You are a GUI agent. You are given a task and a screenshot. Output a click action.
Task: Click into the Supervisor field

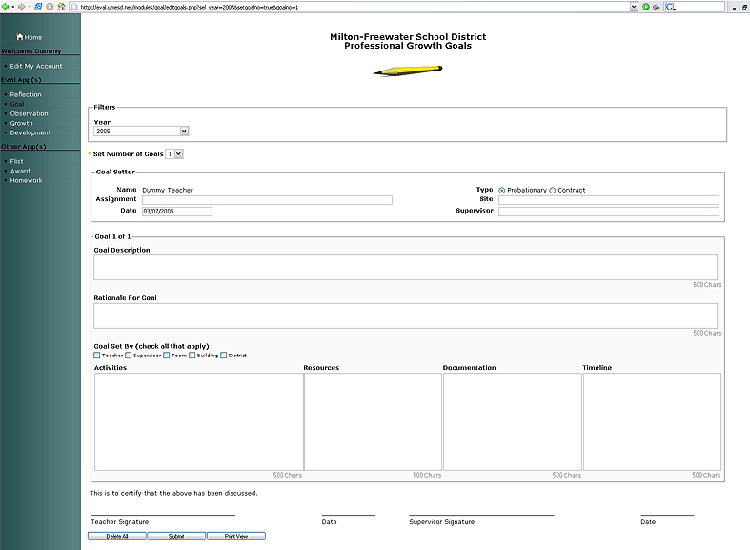[x=608, y=211]
